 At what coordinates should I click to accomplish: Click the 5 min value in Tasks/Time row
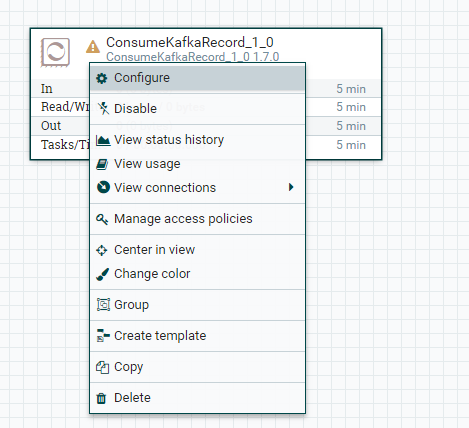351,145
